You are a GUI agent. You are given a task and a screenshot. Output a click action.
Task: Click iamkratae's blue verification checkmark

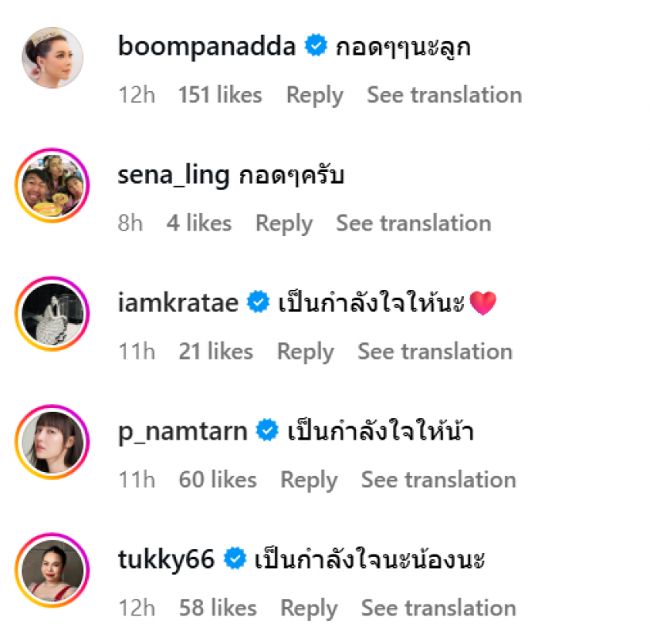pyautogui.click(x=258, y=302)
